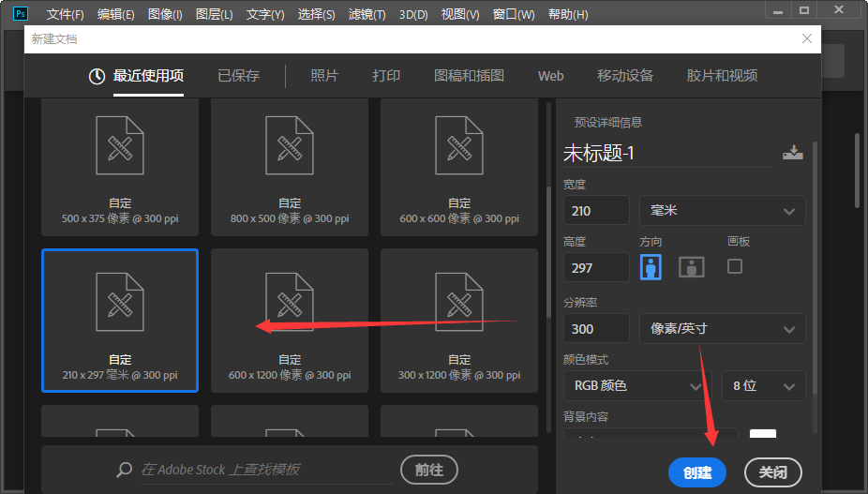Open the 窗口(W) menu
868x494 pixels.
(x=514, y=14)
